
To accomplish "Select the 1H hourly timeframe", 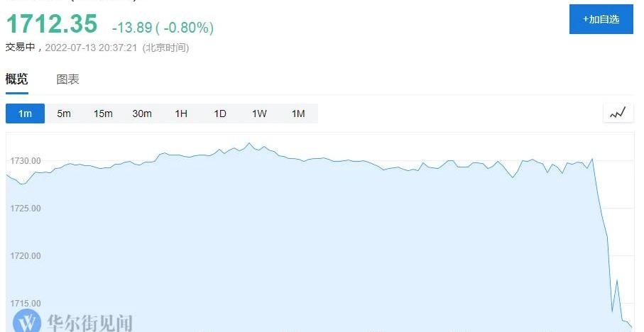I will (x=181, y=114).
